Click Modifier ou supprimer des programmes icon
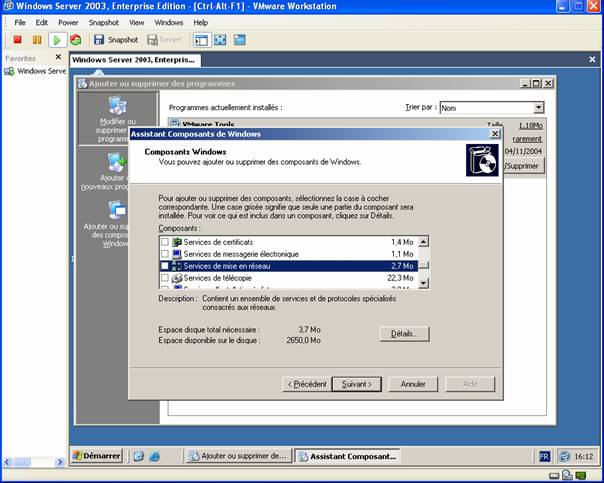The image size is (604, 483). (117, 106)
